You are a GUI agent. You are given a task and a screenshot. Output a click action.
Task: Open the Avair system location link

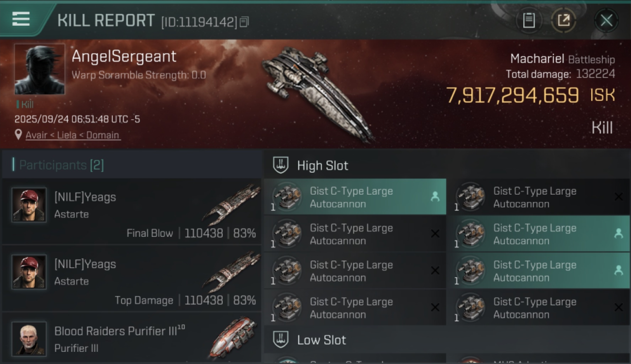pyautogui.click(x=36, y=135)
